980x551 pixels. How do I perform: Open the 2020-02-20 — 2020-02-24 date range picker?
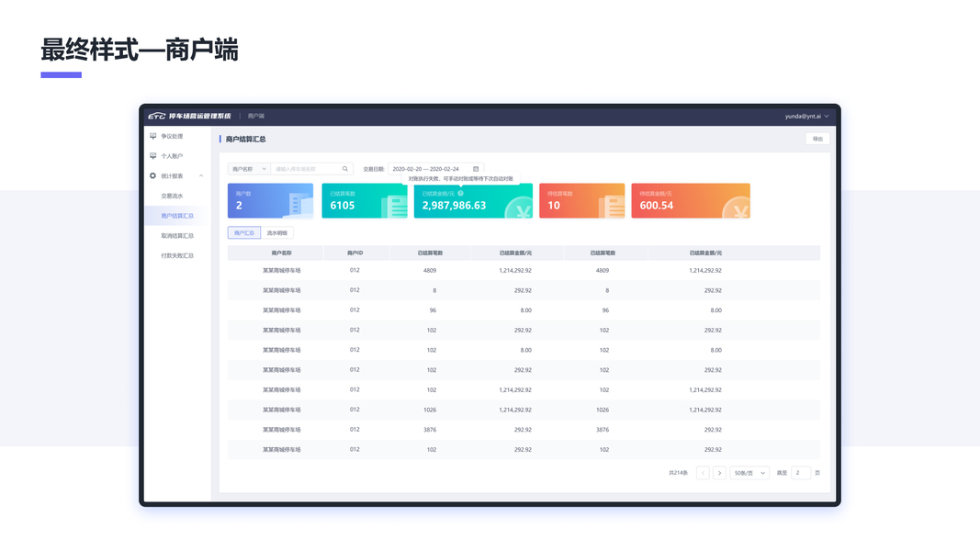click(435, 169)
